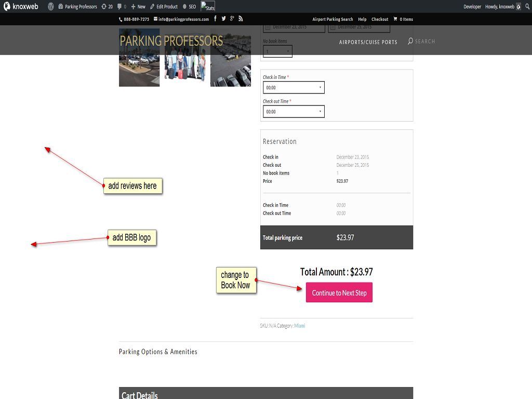
Task: Click the Cart Details header bar
Action: point(266,393)
